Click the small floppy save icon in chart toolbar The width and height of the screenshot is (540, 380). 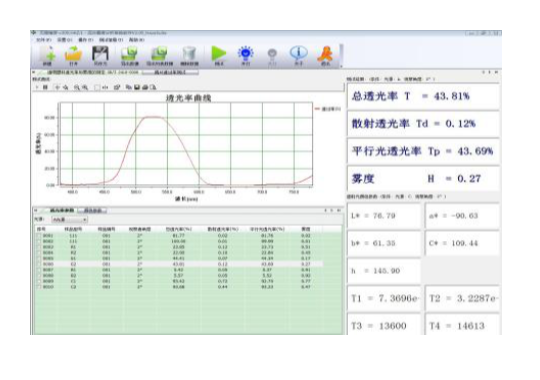pos(137,88)
